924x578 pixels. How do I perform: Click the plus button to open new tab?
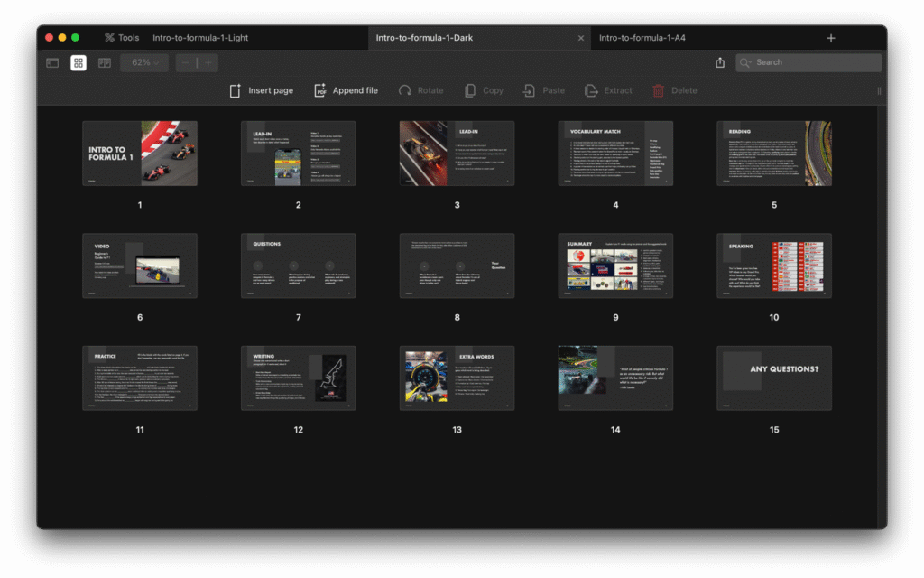coord(830,38)
